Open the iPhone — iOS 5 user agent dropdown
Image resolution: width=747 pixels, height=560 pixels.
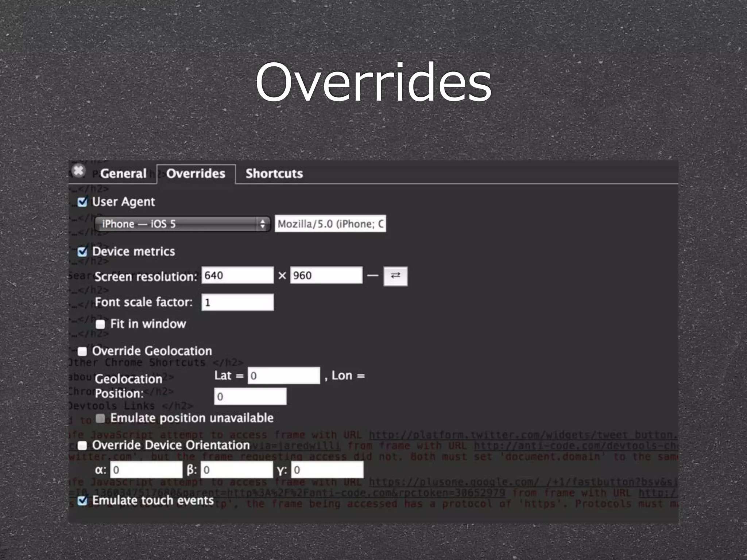[x=182, y=224]
